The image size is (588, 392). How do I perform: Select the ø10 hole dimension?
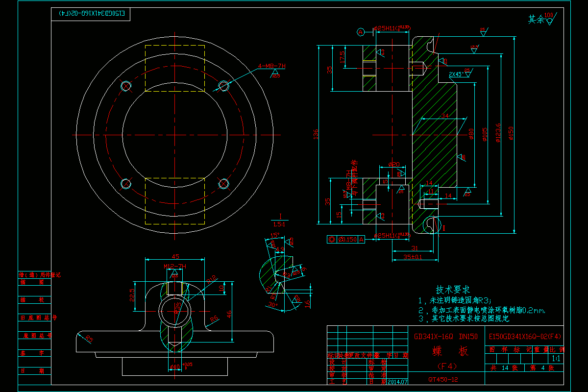tap(174, 367)
